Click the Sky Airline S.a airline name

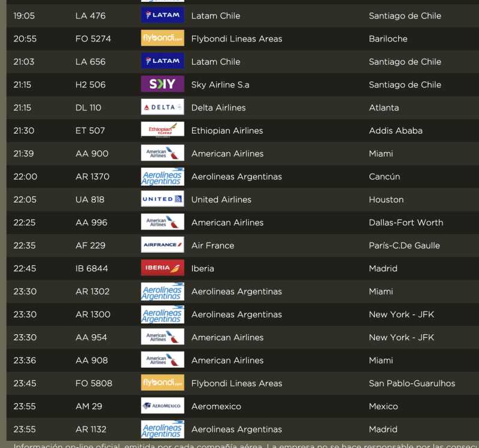coord(220,84)
